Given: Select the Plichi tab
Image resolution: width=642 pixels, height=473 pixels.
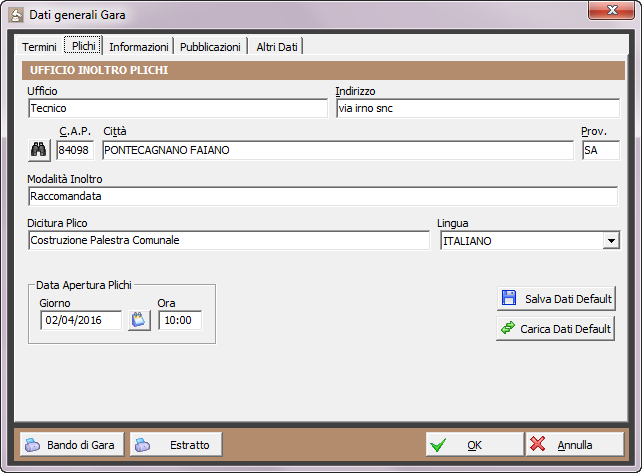Looking at the screenshot, I should tap(84, 46).
